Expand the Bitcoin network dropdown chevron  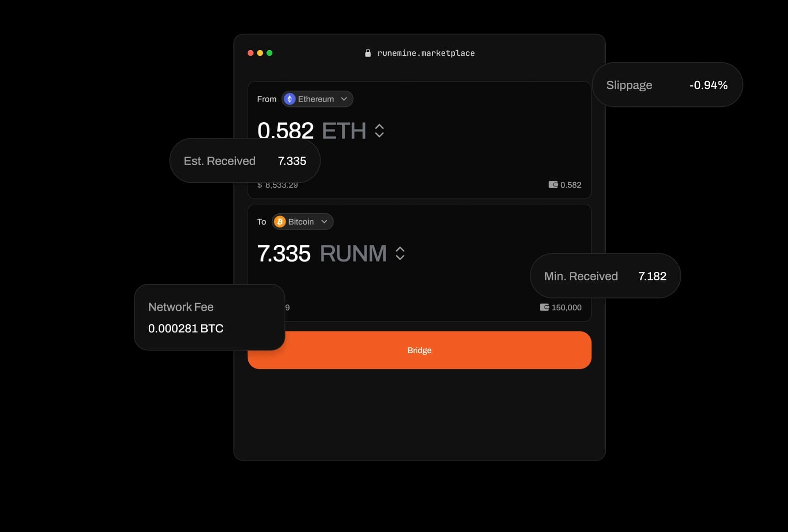tap(324, 222)
